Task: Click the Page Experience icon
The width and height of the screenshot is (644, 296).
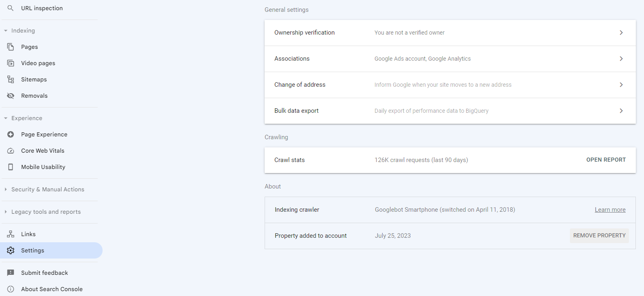Action: [x=11, y=134]
